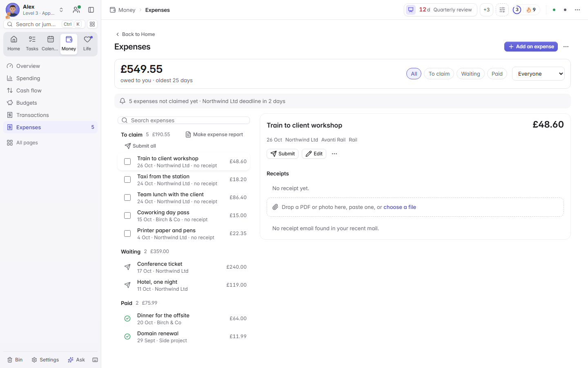This screenshot has height=368, width=588.
Task: Click the choose a file link
Action: (400, 207)
